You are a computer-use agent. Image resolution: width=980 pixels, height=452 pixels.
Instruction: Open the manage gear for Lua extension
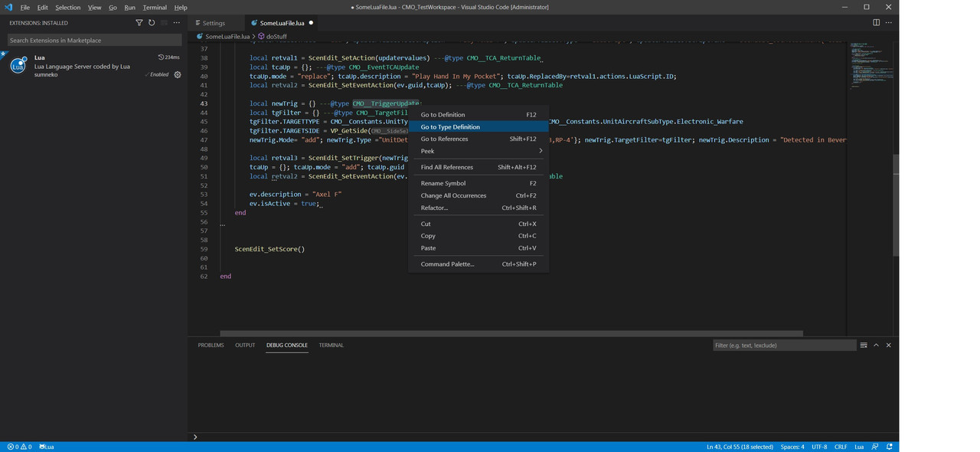click(x=178, y=74)
